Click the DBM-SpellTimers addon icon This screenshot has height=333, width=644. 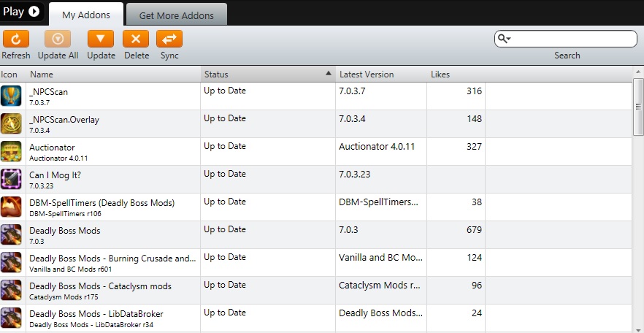pos(11,207)
